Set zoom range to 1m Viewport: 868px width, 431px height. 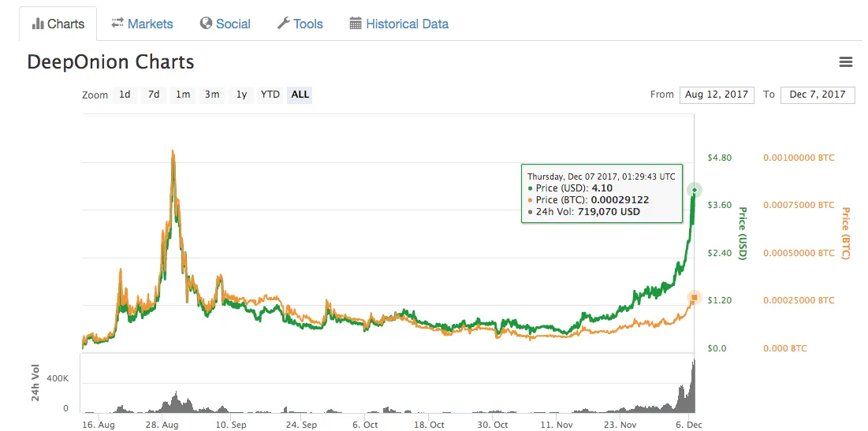coord(183,95)
